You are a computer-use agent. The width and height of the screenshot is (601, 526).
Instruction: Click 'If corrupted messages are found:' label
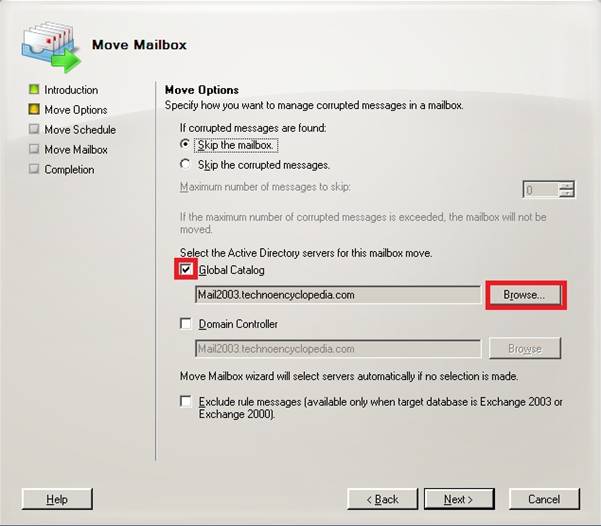[253, 128]
